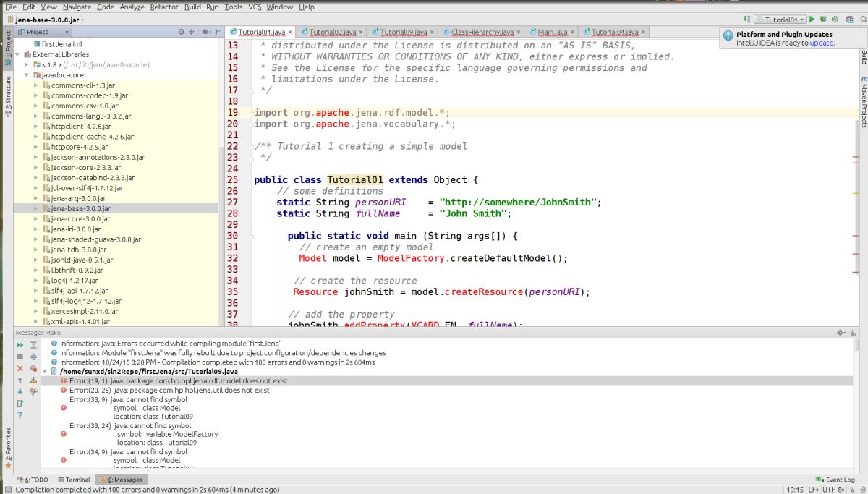The image size is (868, 494).
Task: Open the help question mark icon
Action: 20,414
